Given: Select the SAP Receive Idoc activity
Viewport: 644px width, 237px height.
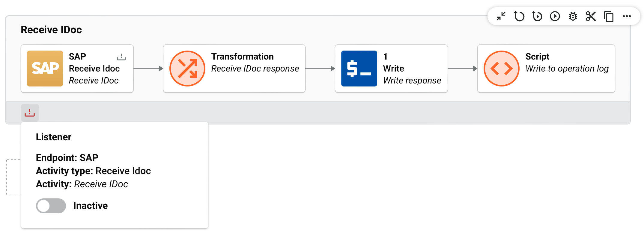Looking at the screenshot, I should pyautogui.click(x=94, y=69).
